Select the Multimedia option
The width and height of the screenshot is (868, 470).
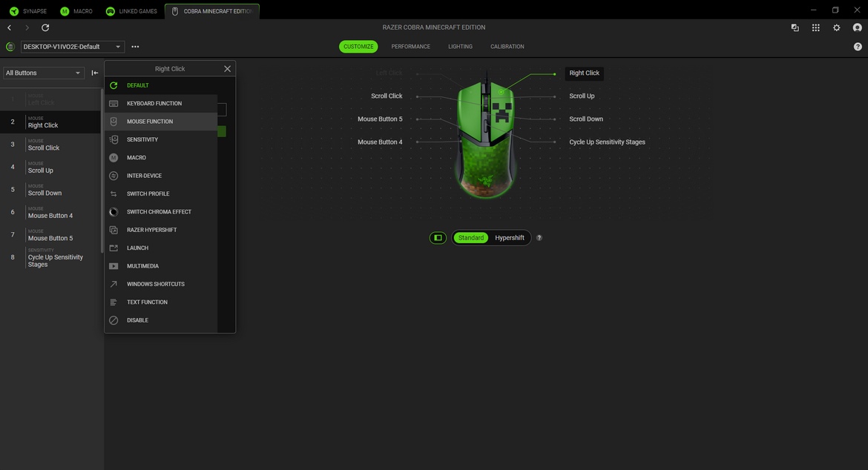click(160, 266)
